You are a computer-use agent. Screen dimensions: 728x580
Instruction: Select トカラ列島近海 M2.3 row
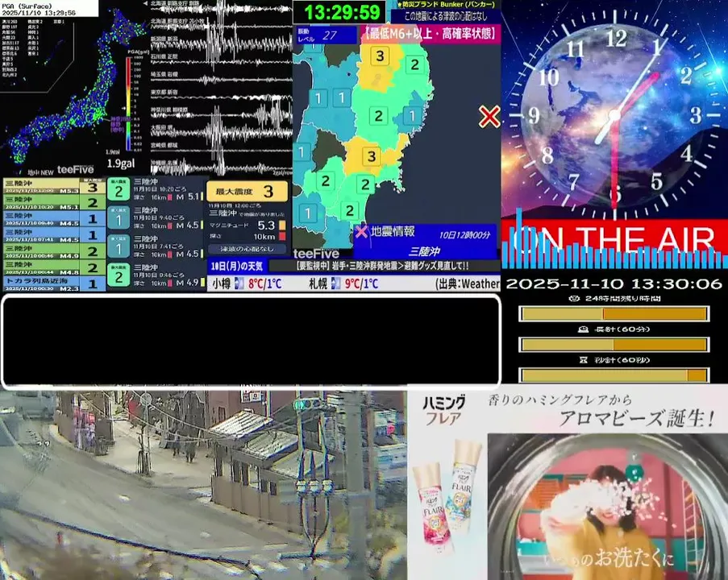54,284
